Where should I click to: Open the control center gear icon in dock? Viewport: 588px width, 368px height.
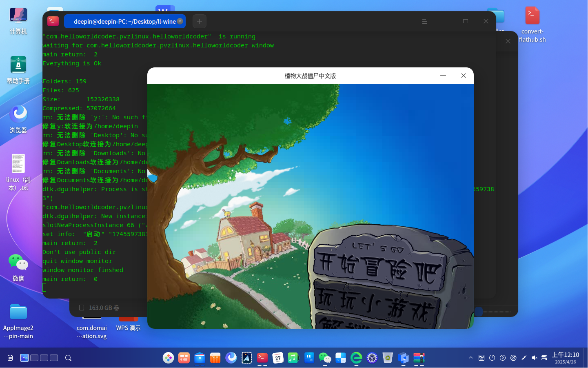point(372,358)
